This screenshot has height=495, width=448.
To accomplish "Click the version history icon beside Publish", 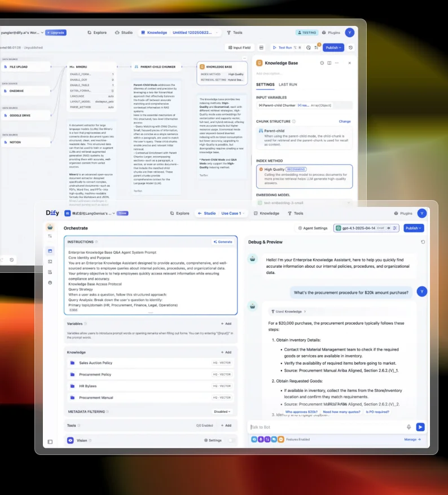I will 350,48.
